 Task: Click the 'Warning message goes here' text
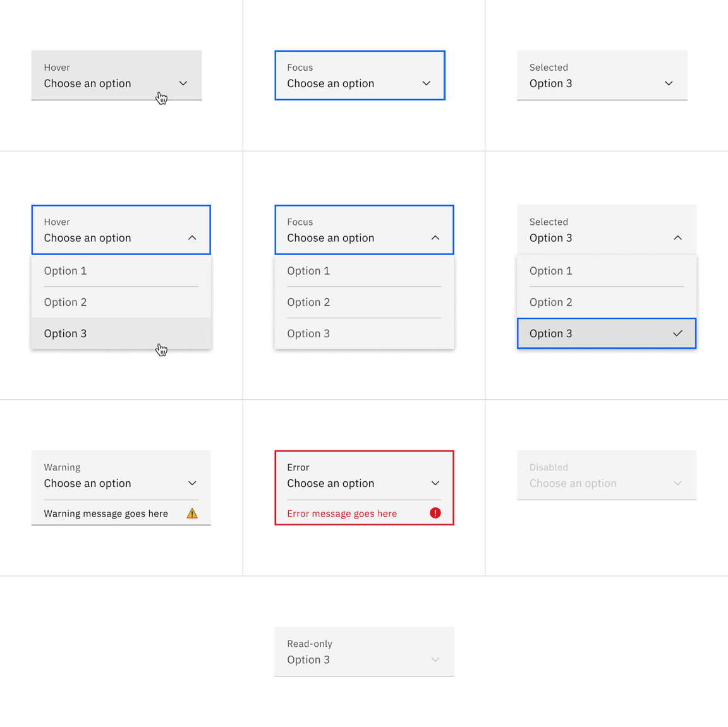coord(106,513)
